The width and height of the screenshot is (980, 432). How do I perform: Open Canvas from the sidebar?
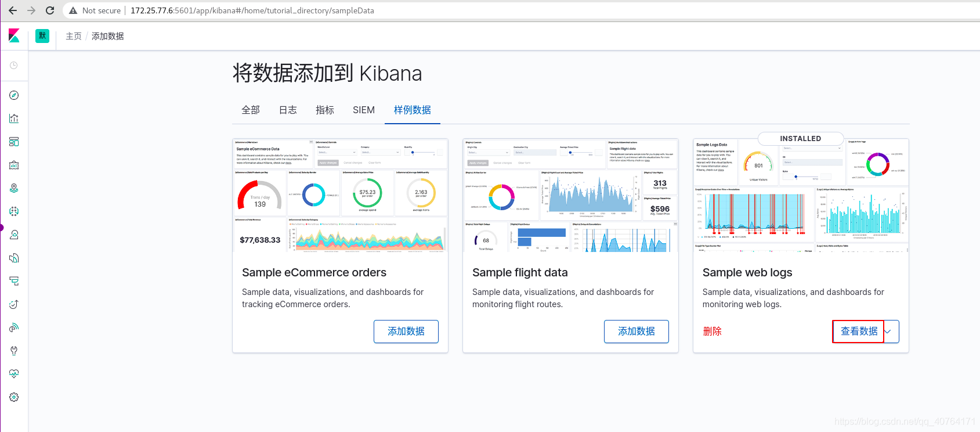[14, 165]
